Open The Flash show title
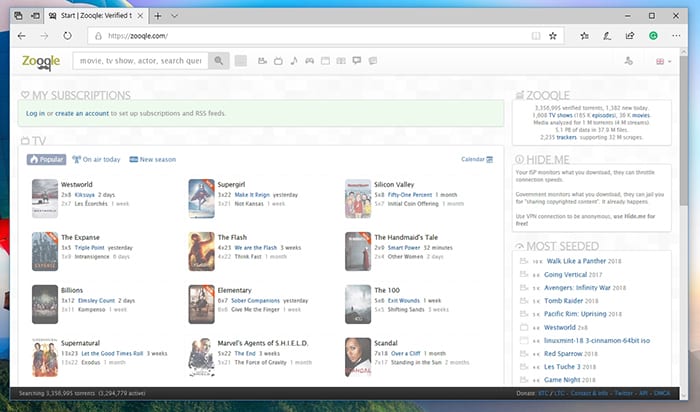700x412 pixels. 232,237
